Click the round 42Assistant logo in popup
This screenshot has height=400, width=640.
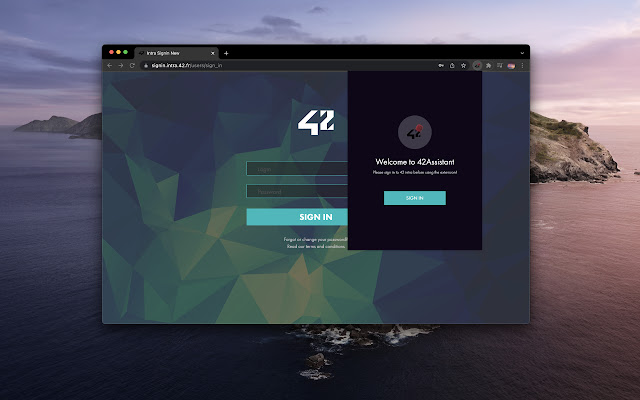coord(415,132)
